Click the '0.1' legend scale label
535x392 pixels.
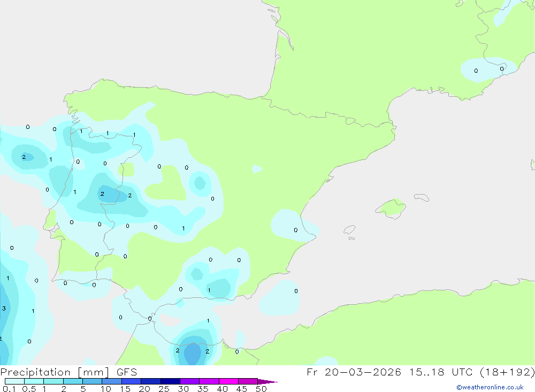(x=9, y=389)
